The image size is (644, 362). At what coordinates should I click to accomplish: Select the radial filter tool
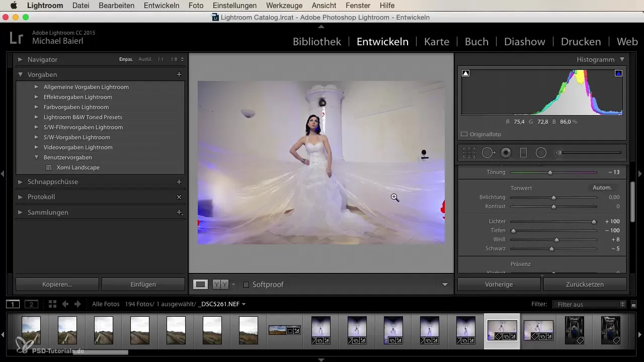(541, 152)
